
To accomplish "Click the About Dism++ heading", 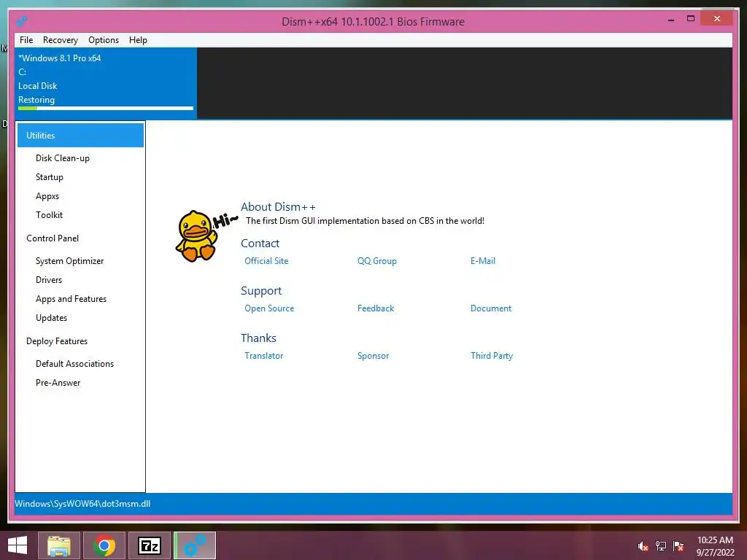I will (278, 206).
